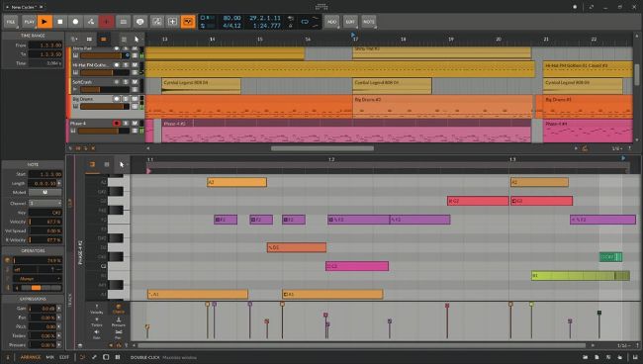Solo the Hi-Hat FM Gothic track
The width and height of the screenshot is (643, 364).
[126, 64]
